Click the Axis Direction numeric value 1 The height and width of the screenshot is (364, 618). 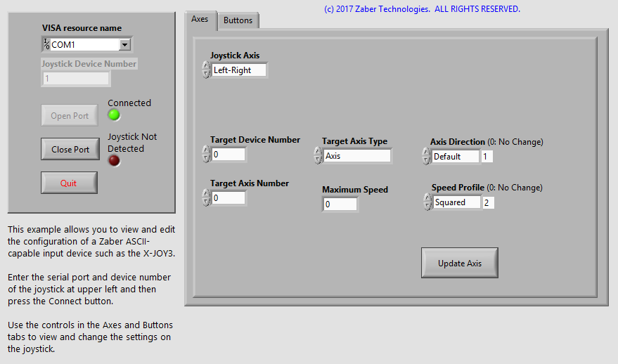click(x=487, y=157)
